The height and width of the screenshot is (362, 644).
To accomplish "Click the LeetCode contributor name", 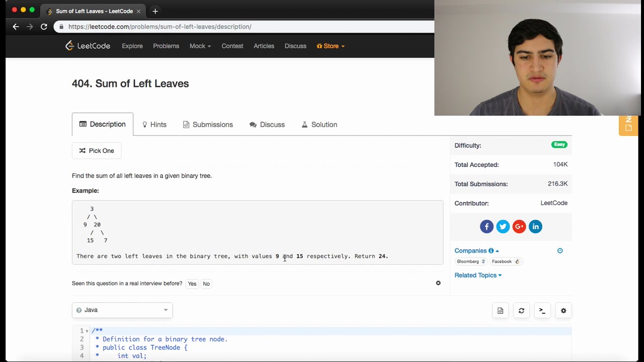I will [554, 203].
